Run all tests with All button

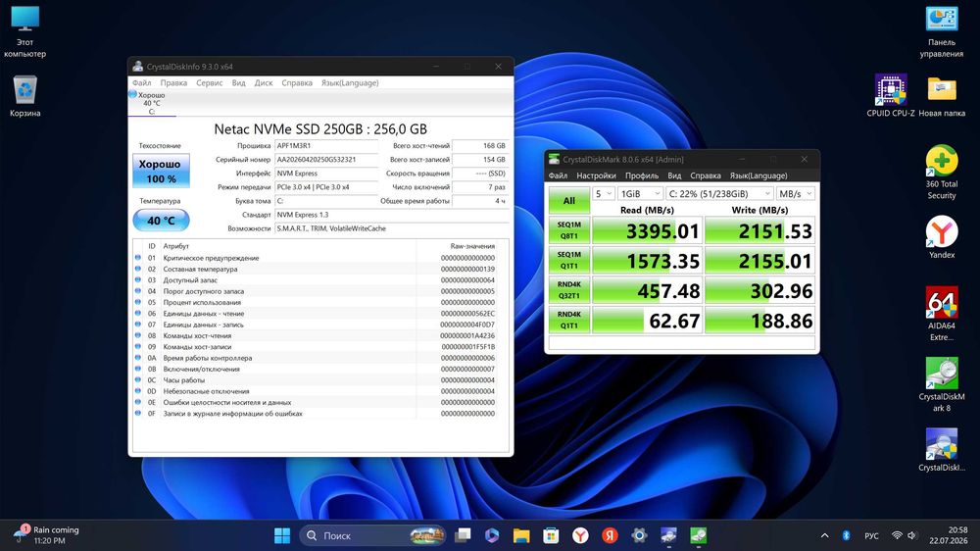point(568,201)
